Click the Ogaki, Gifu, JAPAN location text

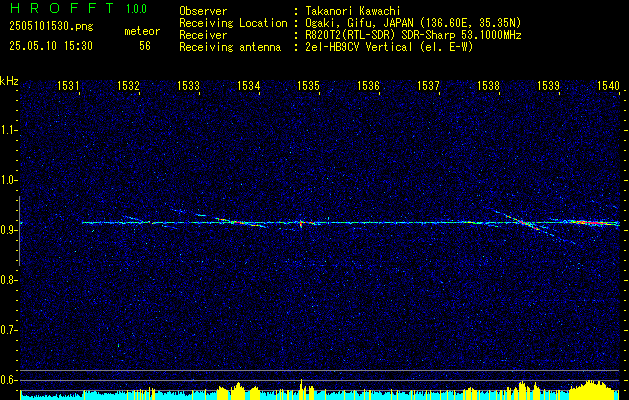tap(413, 23)
